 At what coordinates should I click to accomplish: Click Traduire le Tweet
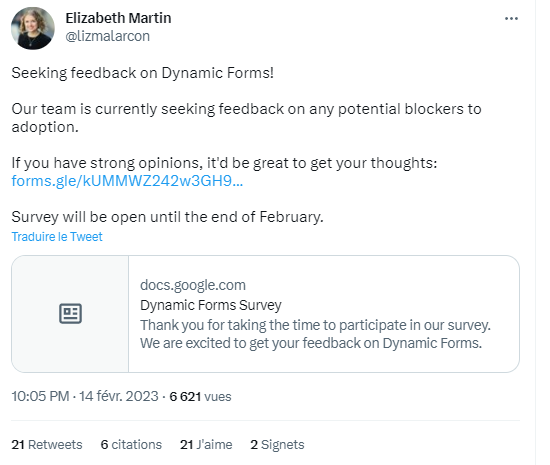pos(57,237)
